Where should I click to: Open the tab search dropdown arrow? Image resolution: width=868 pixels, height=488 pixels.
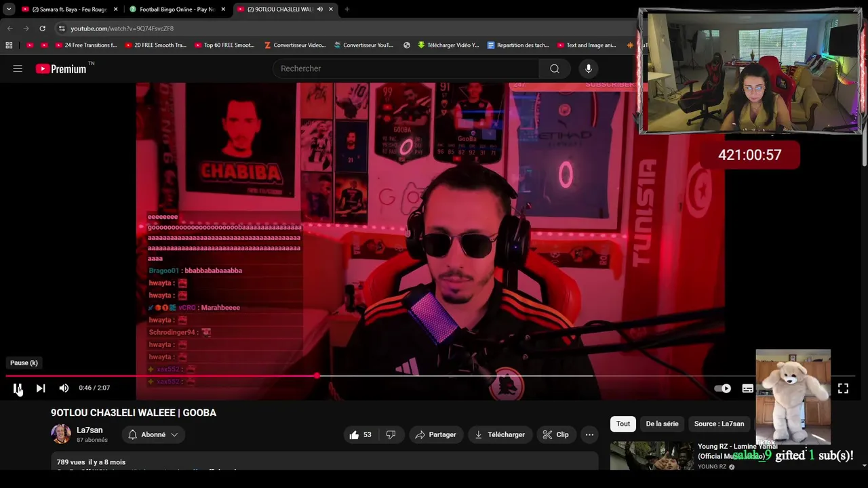pos(8,9)
